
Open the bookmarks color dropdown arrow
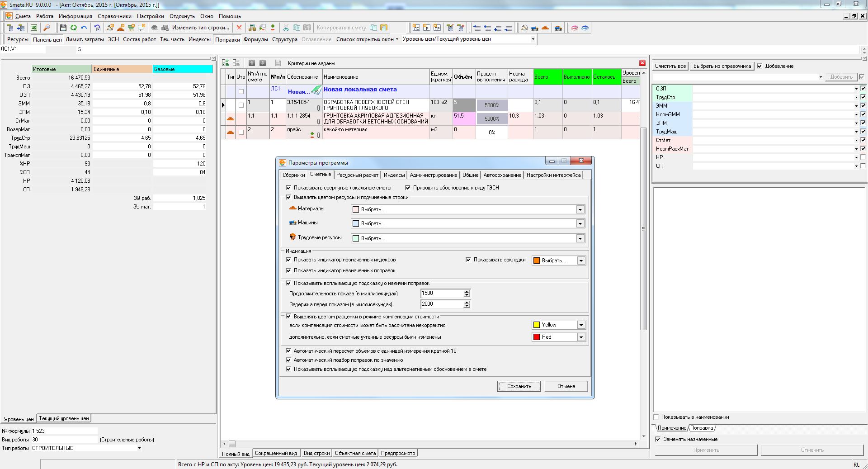point(581,261)
